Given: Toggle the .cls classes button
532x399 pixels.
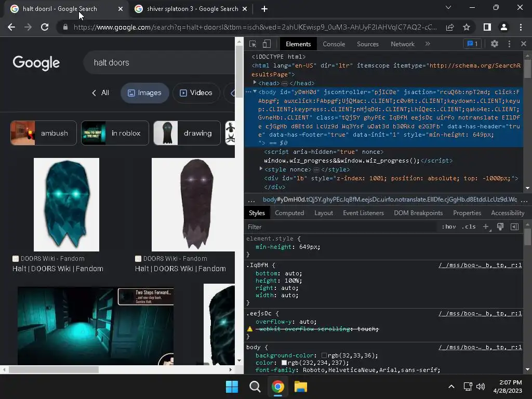Looking at the screenshot, I should (469, 227).
